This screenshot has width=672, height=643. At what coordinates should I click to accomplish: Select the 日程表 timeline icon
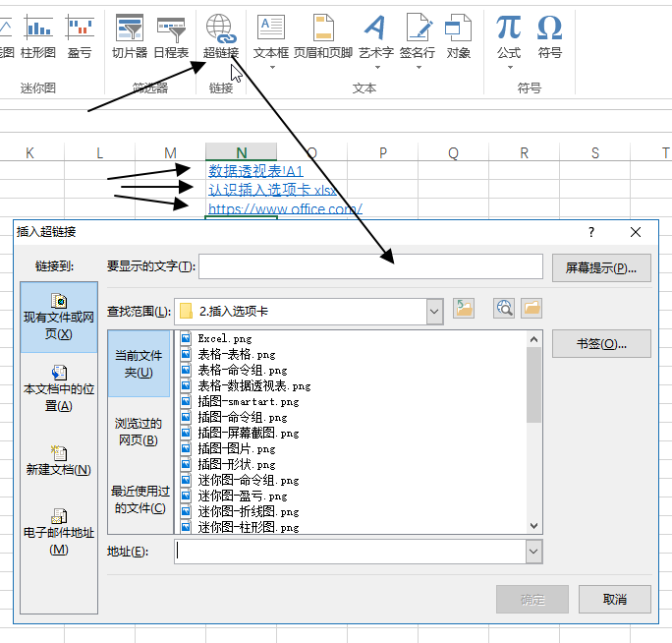coord(171,35)
